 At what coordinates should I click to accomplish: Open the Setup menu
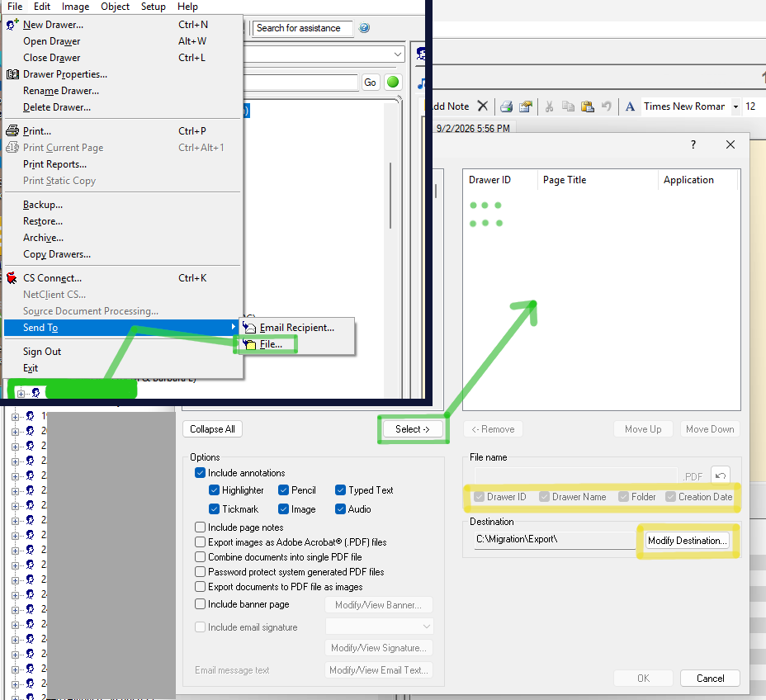(154, 7)
